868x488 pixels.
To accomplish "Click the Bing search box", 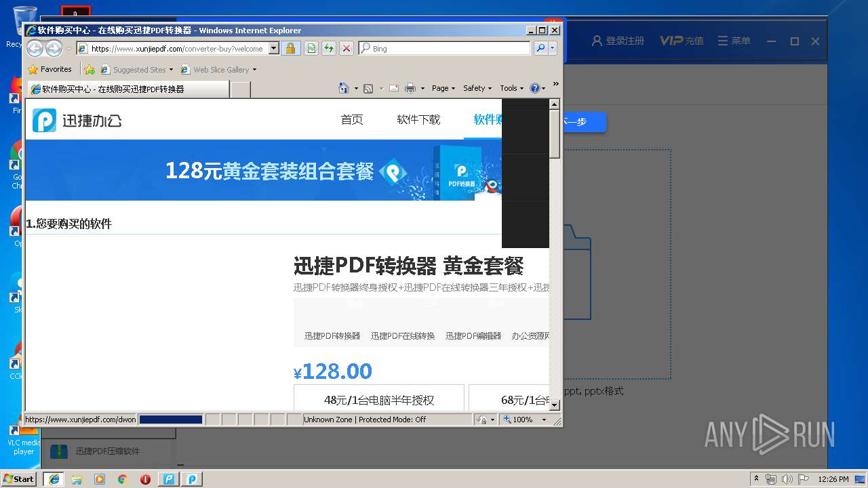I will 444,48.
